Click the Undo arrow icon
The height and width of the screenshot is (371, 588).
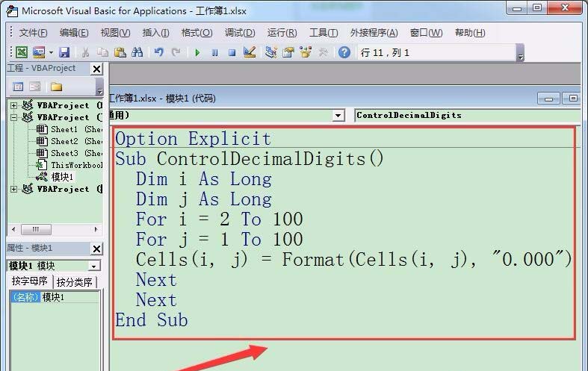click(x=159, y=52)
